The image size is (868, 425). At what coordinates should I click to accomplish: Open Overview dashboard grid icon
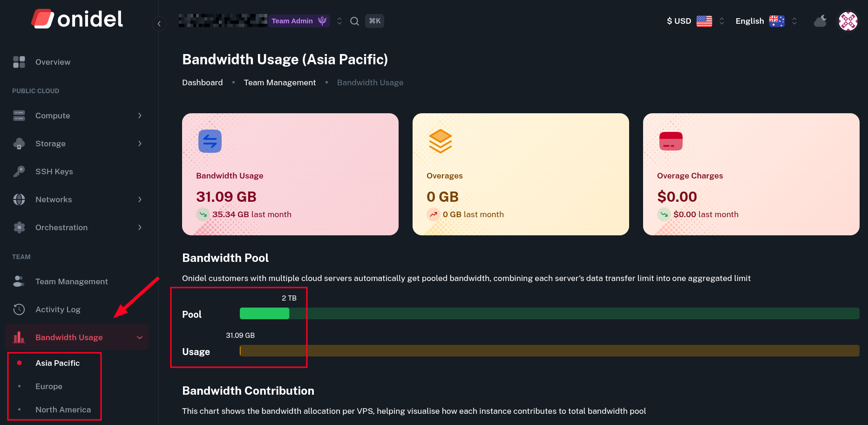19,62
